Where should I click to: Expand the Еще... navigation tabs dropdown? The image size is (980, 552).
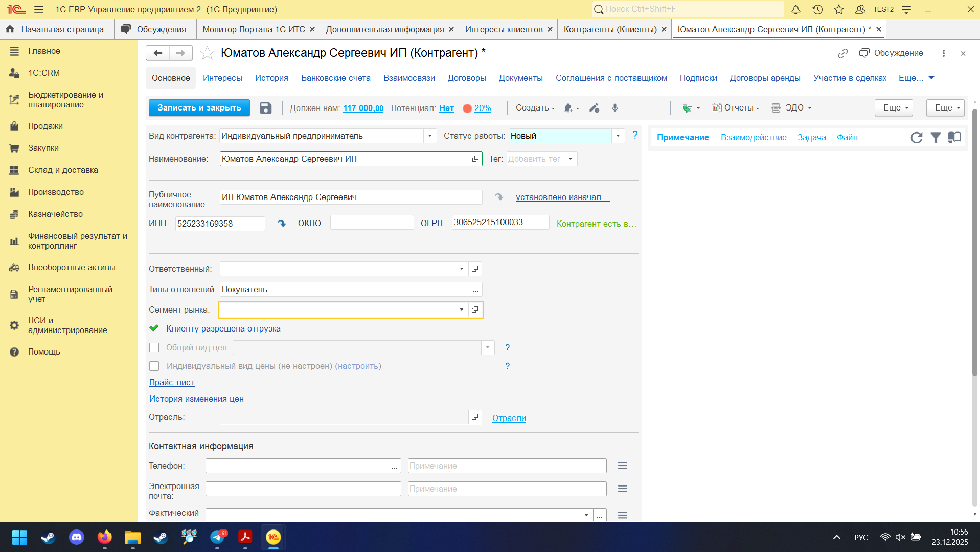pos(917,78)
